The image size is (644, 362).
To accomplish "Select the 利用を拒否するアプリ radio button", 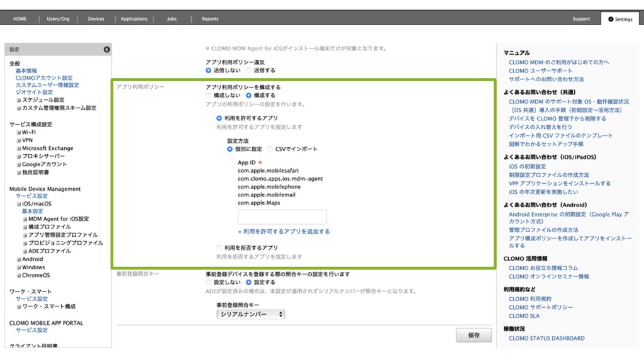I will [219, 248].
